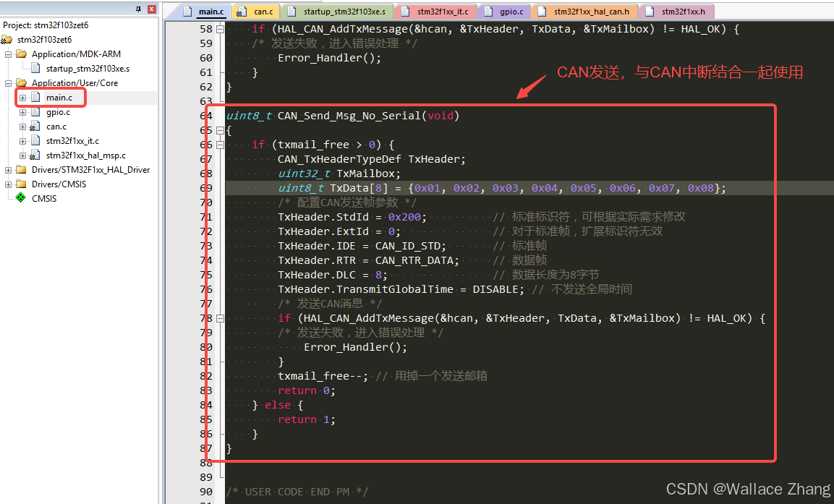Collapse the Application/MDK-ARM group

click(x=9, y=54)
